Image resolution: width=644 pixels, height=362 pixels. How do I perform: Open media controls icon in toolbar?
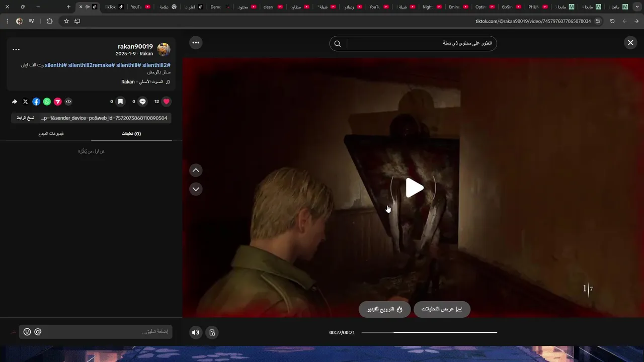point(32,21)
